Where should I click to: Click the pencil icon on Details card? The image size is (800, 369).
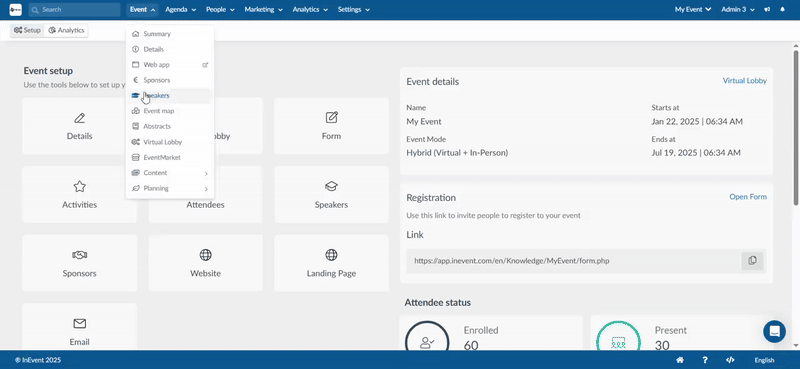(80, 118)
